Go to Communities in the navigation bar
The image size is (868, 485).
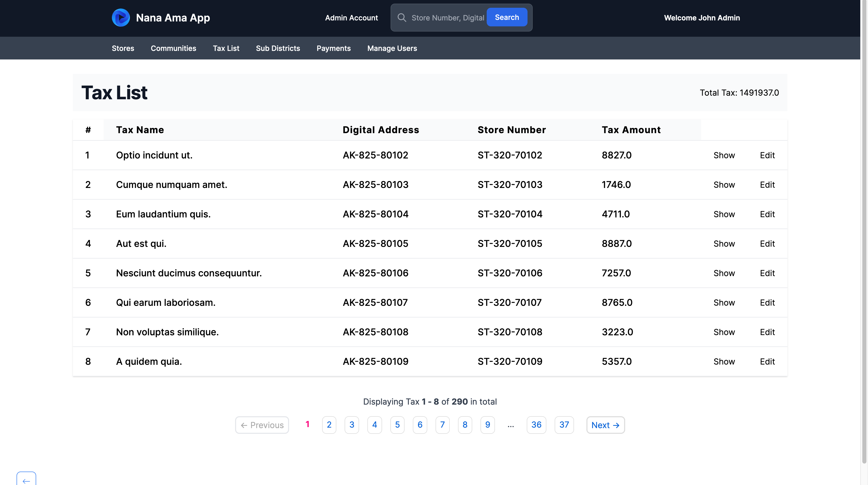pyautogui.click(x=173, y=48)
